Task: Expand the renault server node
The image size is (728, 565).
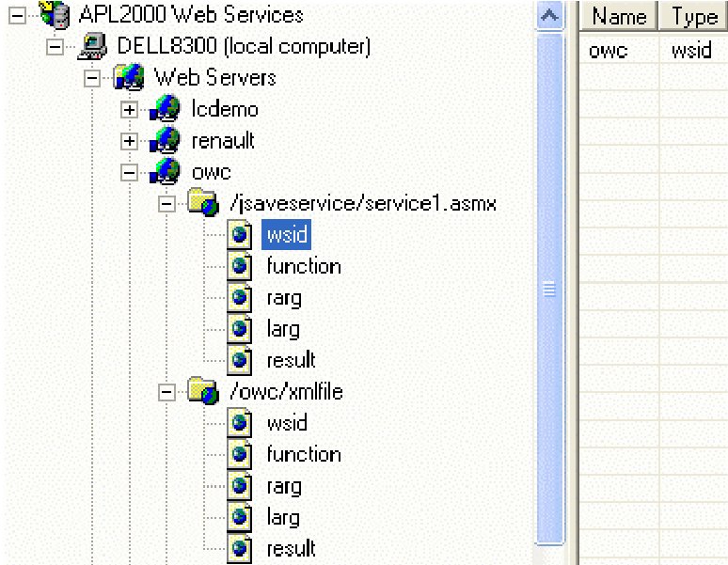Action: 129,141
